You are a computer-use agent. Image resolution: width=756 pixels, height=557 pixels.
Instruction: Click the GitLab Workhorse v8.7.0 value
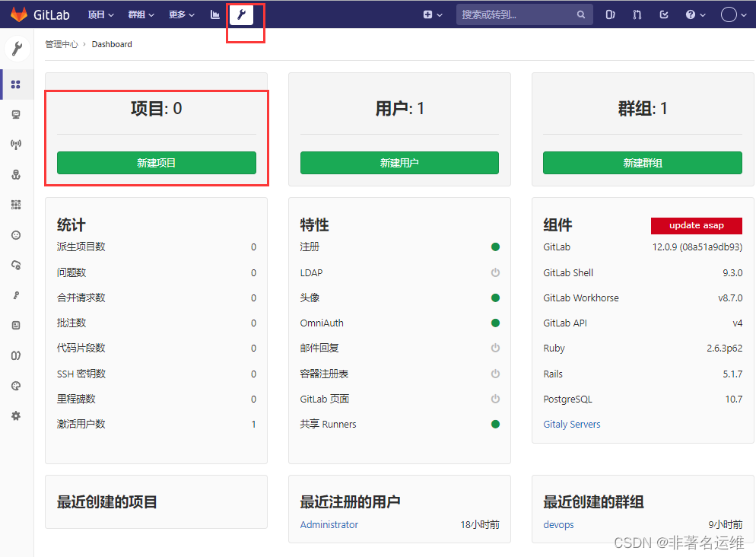point(730,298)
